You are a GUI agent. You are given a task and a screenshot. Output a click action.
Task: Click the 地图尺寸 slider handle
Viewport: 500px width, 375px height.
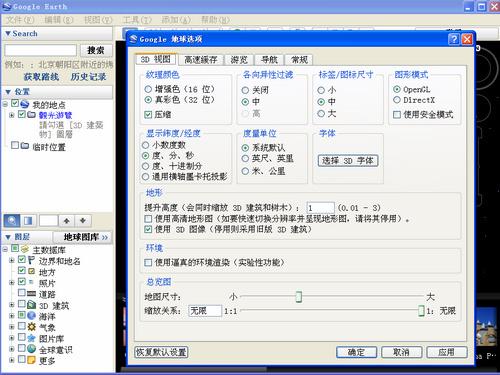(x=299, y=296)
